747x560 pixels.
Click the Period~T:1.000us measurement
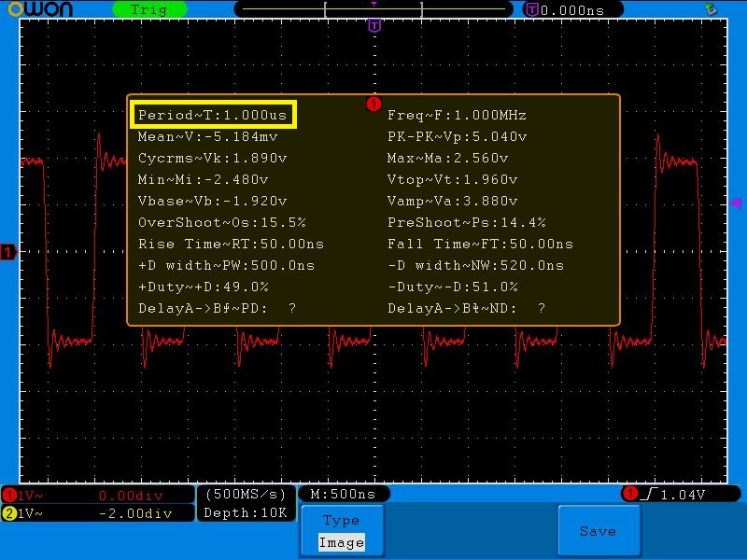(x=213, y=115)
